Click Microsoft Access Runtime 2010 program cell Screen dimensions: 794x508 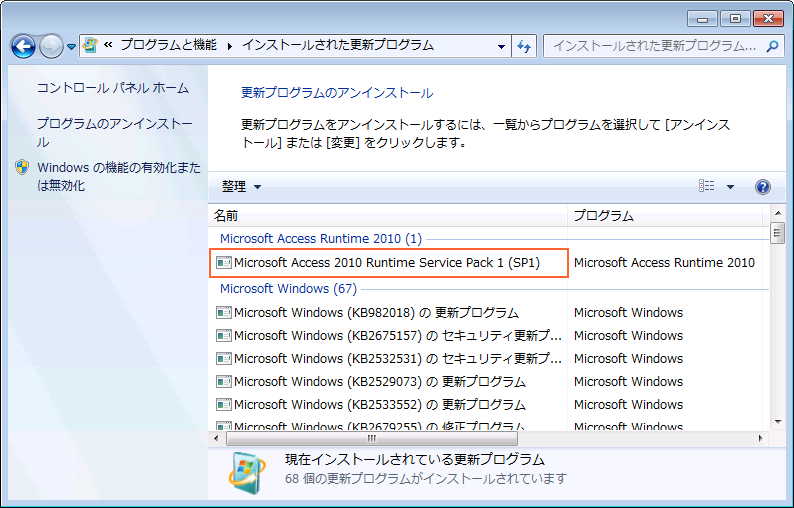(664, 263)
